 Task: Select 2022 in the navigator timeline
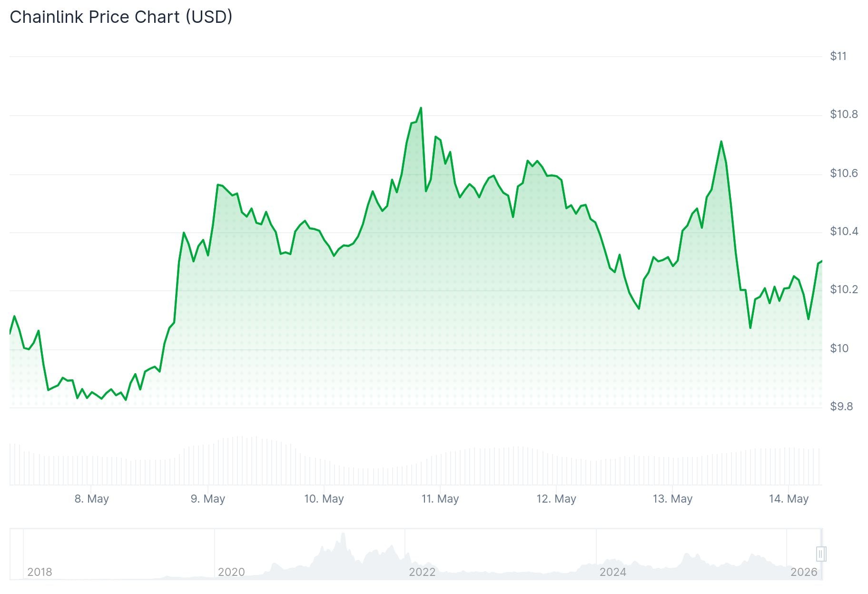point(422,572)
